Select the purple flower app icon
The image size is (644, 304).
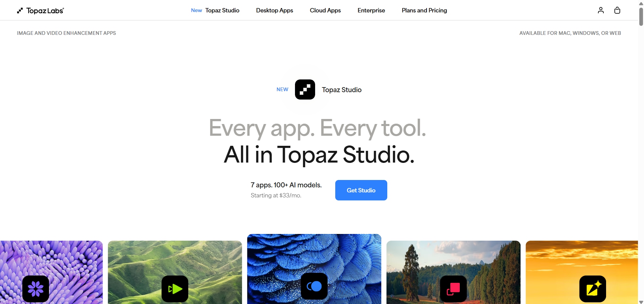[x=36, y=289]
